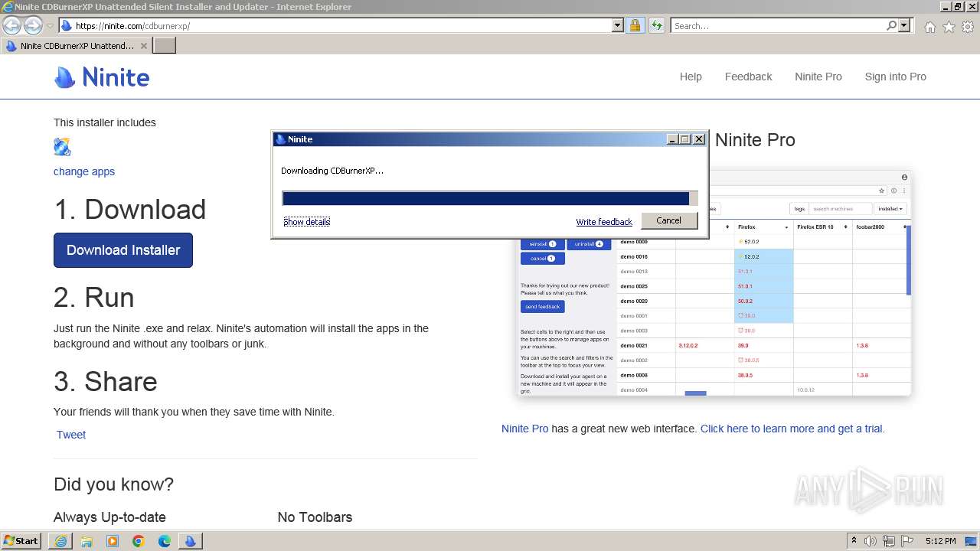Click the 'No Toolbars' heading
The height and width of the screenshot is (551, 980).
(315, 517)
